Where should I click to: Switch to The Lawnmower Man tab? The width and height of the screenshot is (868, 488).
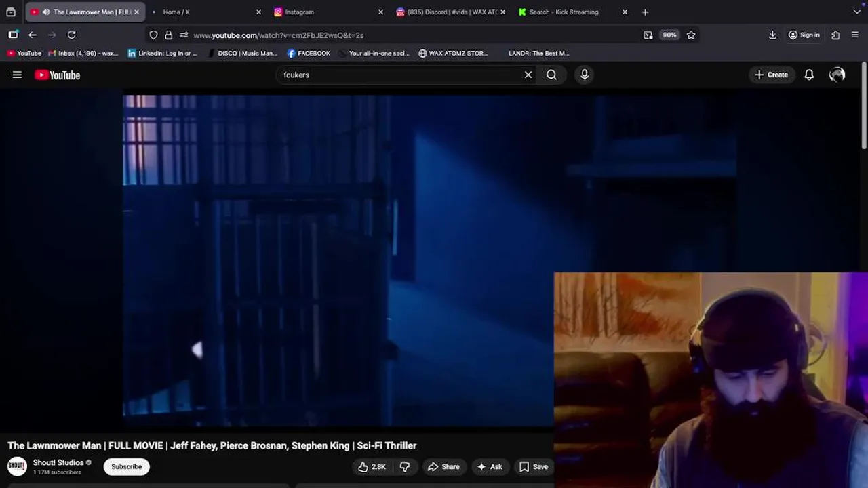[85, 12]
